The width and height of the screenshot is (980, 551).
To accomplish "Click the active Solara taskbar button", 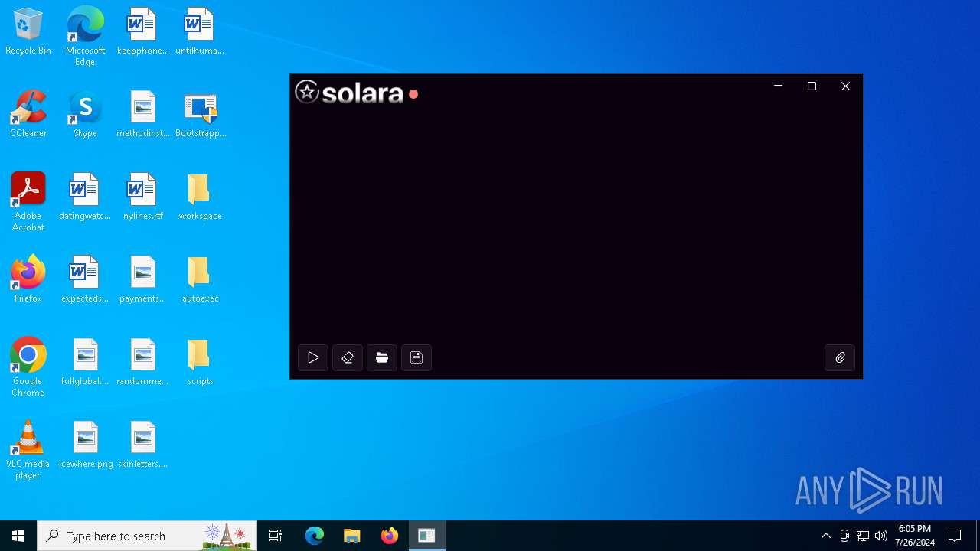I will (427, 536).
